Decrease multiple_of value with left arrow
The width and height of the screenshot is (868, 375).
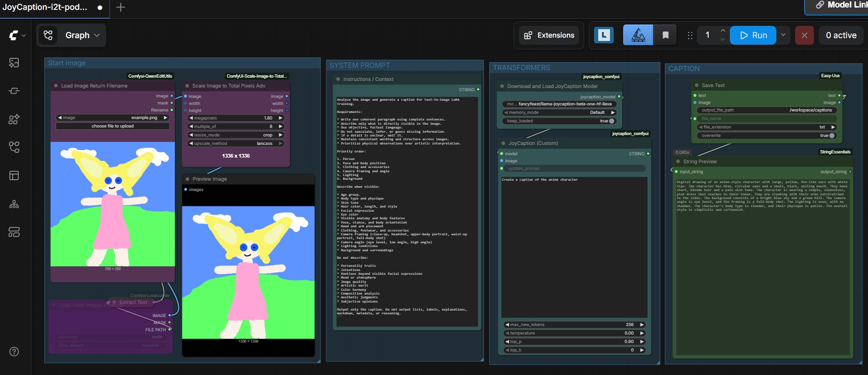tap(191, 127)
